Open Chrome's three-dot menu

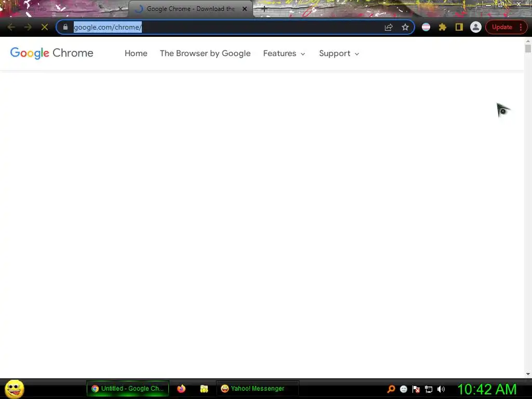point(521,27)
